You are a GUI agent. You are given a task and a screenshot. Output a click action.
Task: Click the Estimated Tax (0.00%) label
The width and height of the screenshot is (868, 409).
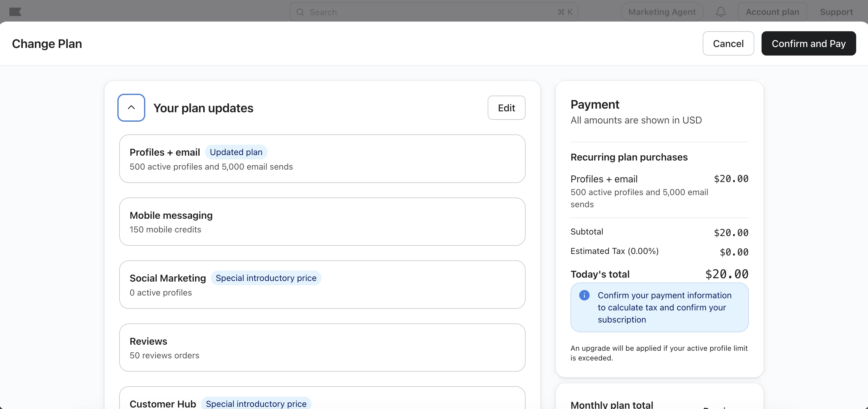(x=614, y=251)
